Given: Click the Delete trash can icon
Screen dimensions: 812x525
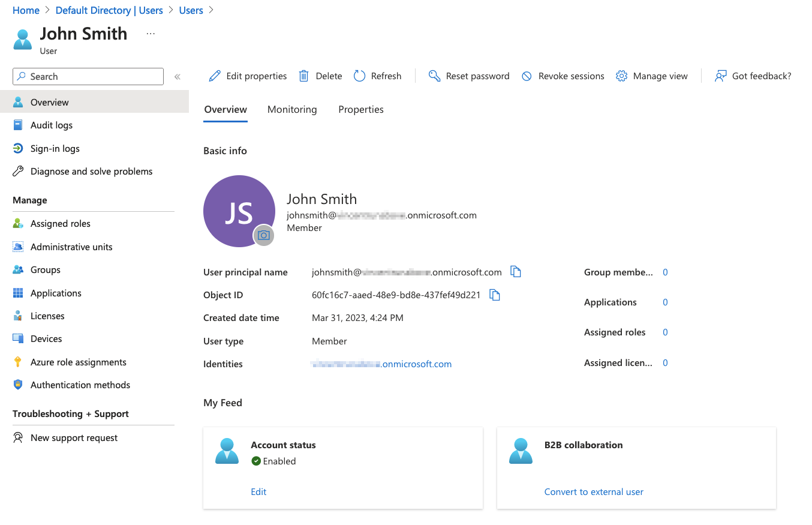Looking at the screenshot, I should point(304,76).
